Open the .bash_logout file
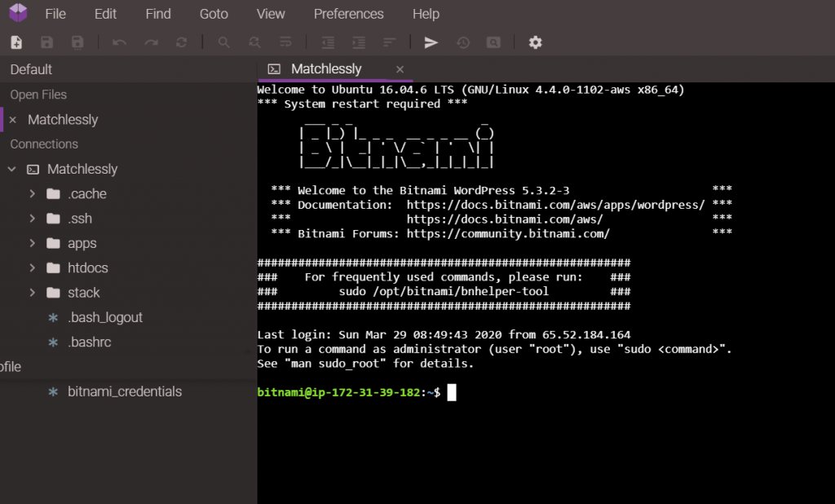 tap(105, 317)
